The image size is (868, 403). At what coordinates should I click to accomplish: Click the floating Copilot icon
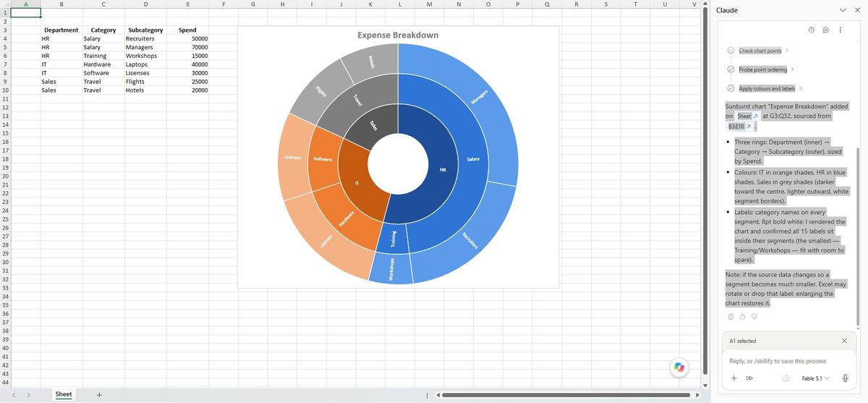coord(678,368)
